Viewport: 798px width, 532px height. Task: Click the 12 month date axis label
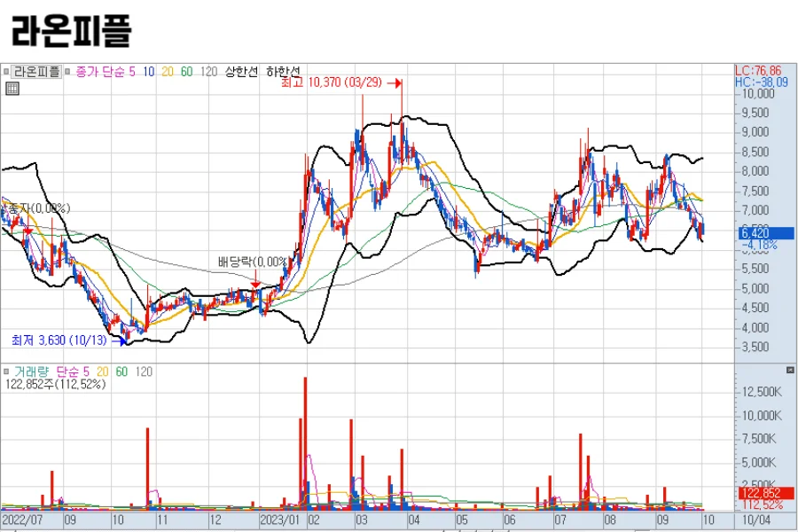coord(215,520)
